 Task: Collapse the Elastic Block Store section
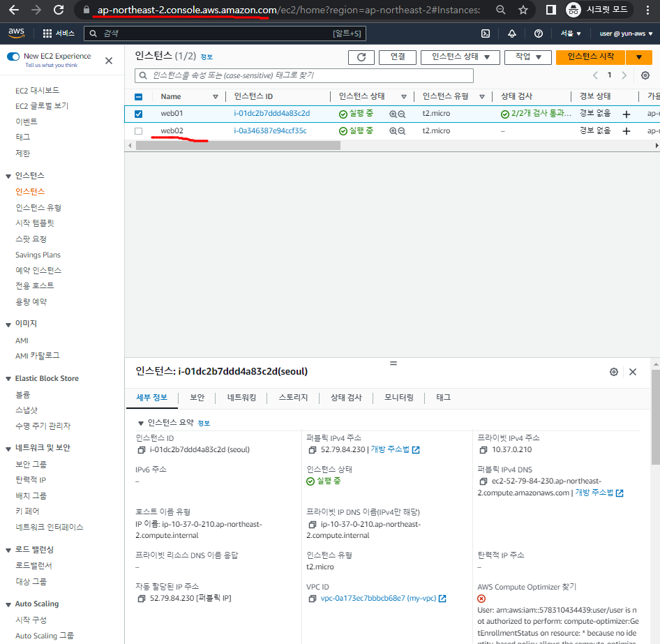tap(8, 379)
